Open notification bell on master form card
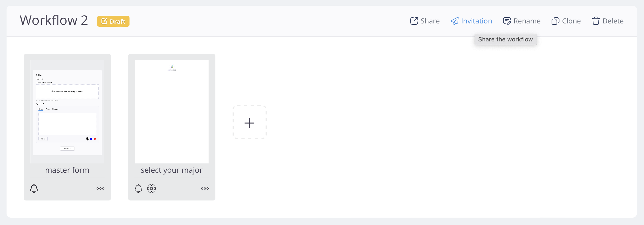This screenshot has height=225, width=644. tap(34, 188)
